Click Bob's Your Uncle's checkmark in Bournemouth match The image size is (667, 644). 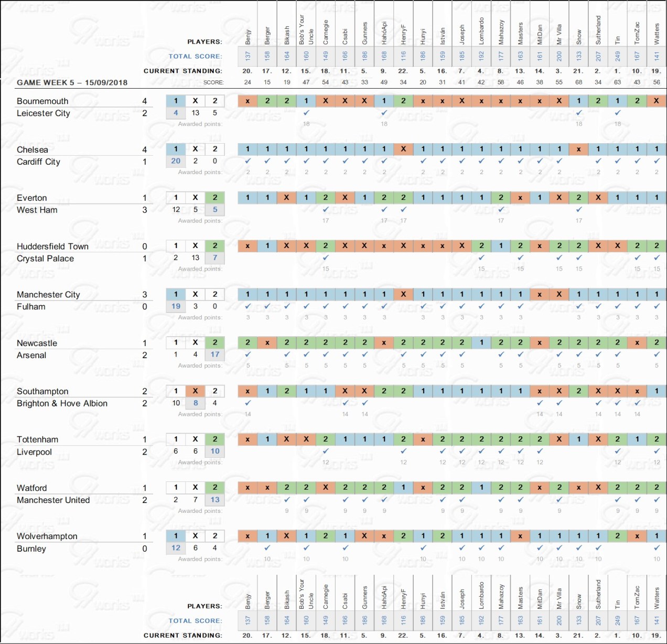click(306, 113)
